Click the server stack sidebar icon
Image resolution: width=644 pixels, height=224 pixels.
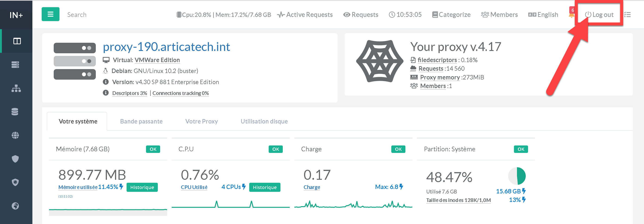pos(15,65)
